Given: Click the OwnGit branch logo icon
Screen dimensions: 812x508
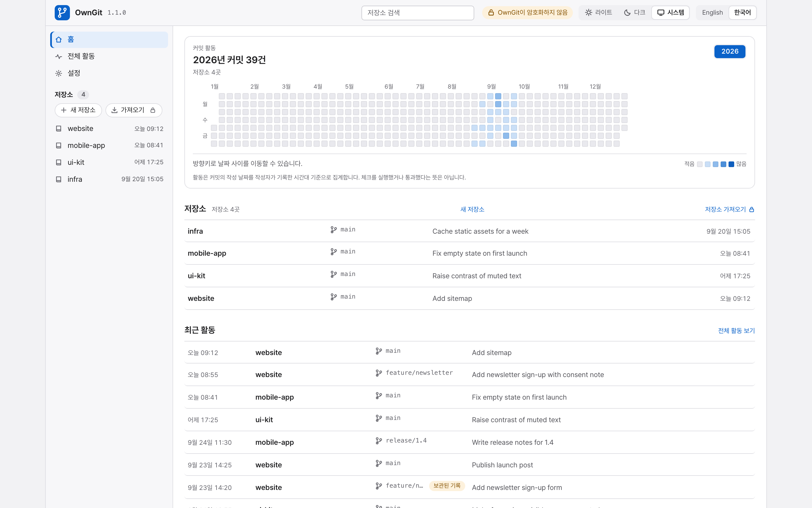Looking at the screenshot, I should tap(62, 13).
